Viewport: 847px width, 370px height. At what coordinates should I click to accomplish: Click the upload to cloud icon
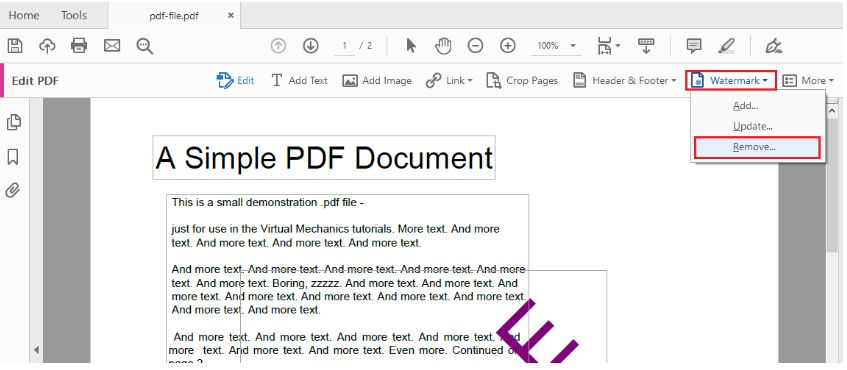click(x=47, y=46)
